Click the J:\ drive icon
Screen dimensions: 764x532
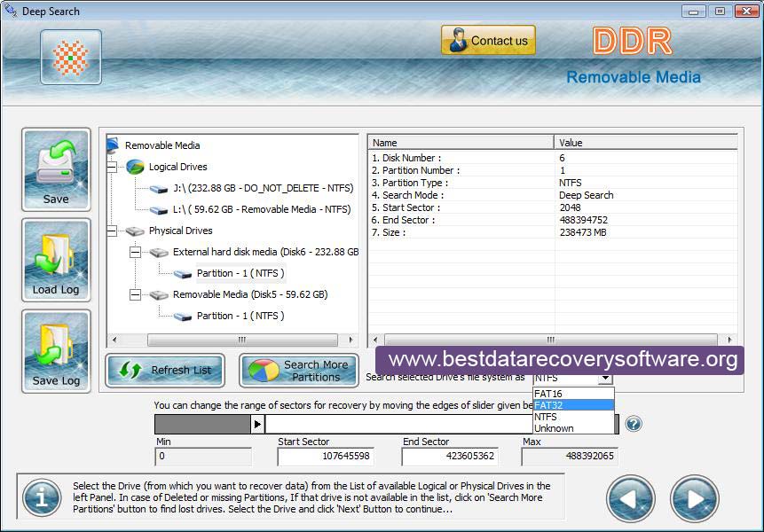point(159,189)
